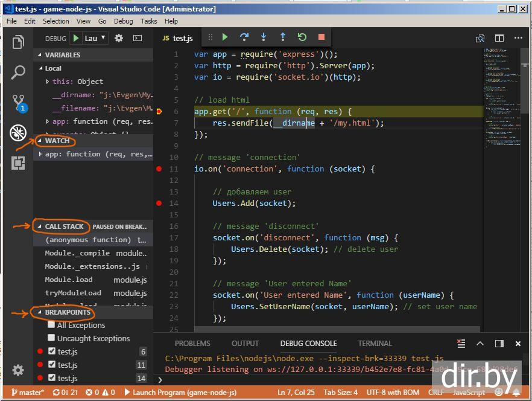Viewport: 532px width, 401px height.
Task: Disable the test.js line 6 breakpoint
Action: point(52,351)
